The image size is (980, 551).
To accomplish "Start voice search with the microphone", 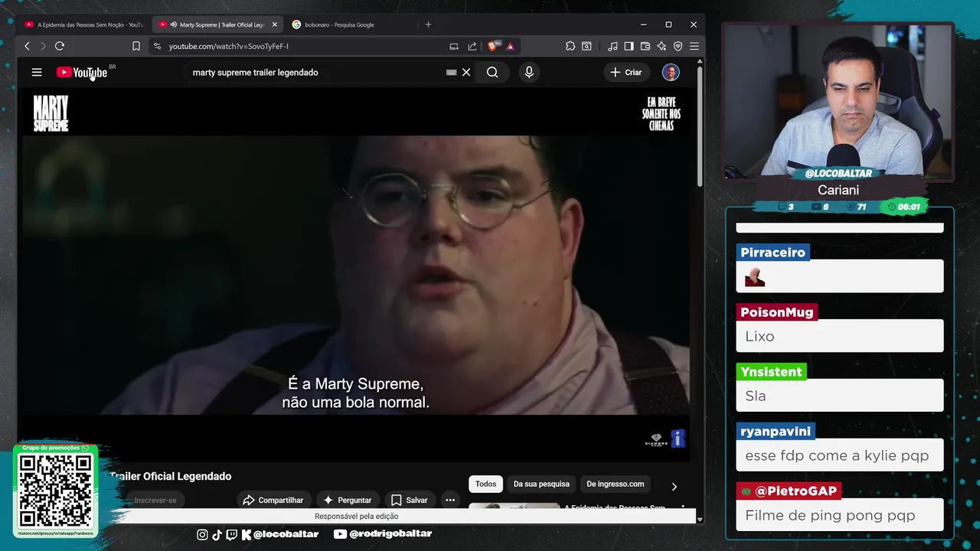I will pyautogui.click(x=528, y=72).
